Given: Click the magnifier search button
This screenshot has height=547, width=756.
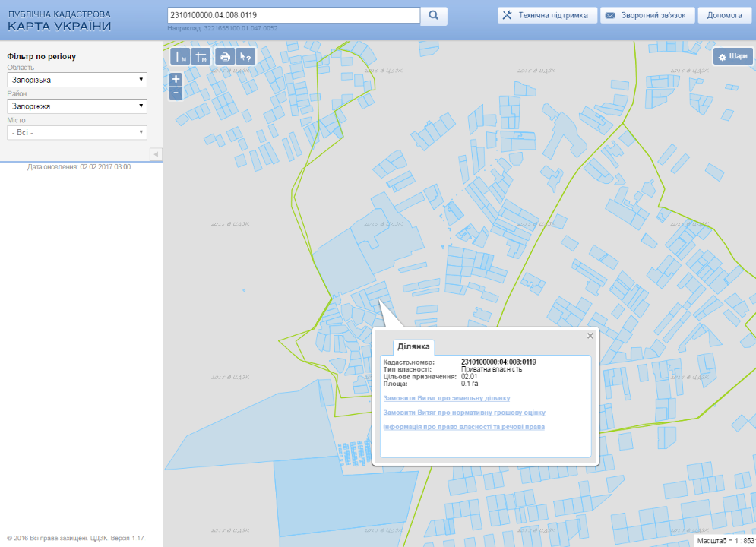Looking at the screenshot, I should 434,15.
